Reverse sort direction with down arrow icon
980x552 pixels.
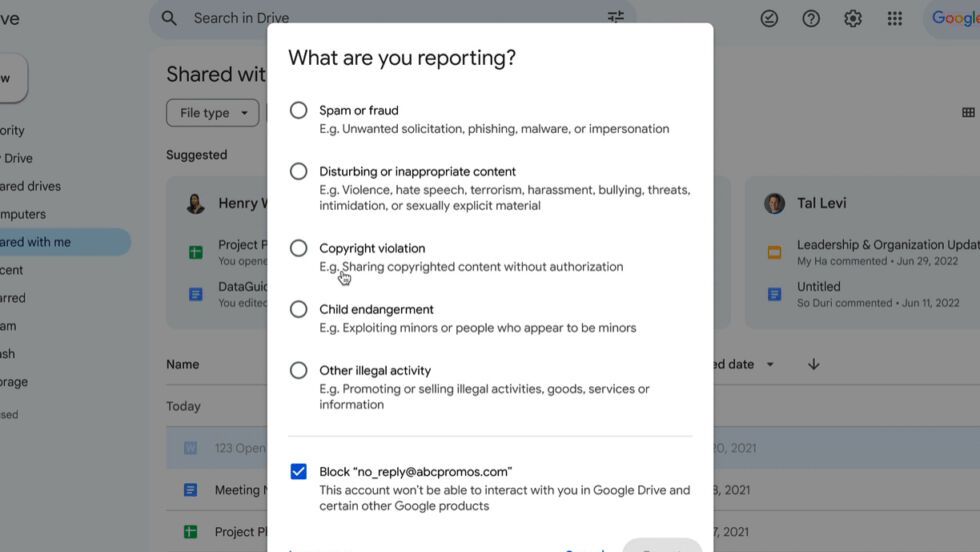tap(813, 364)
